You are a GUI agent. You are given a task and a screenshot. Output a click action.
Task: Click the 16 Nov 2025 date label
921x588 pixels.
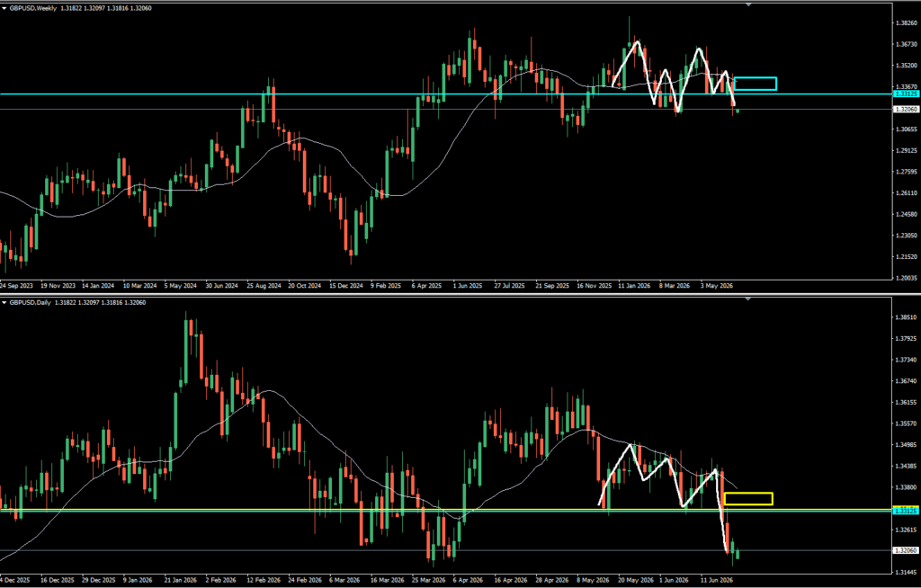click(x=594, y=286)
